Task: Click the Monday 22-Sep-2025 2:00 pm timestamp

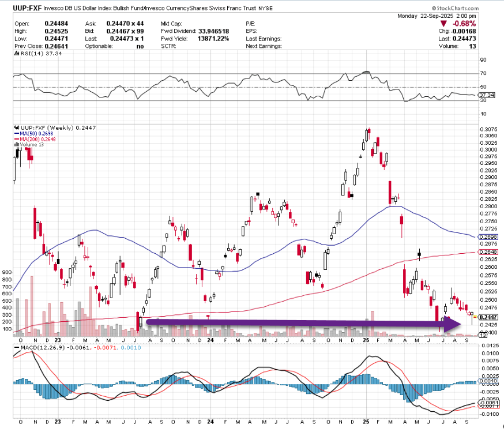Action: tap(437, 16)
